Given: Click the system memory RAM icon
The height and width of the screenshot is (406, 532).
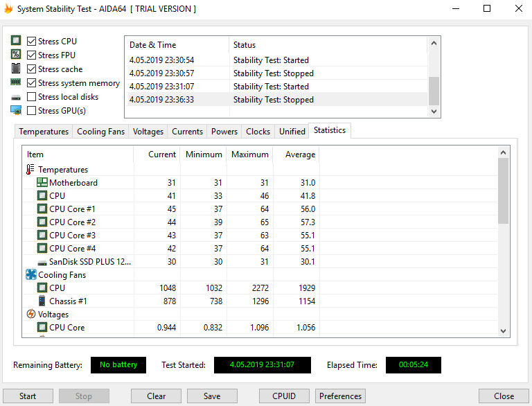Looking at the screenshot, I should 16,82.
